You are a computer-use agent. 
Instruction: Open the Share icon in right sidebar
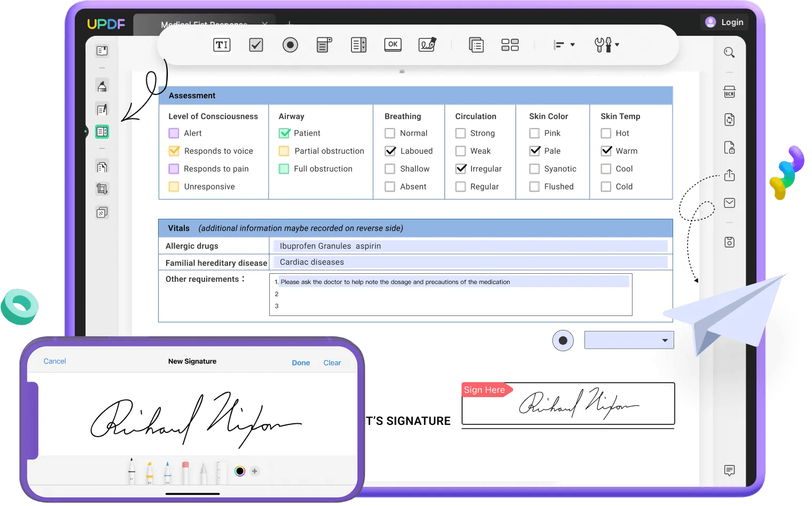[x=729, y=175]
